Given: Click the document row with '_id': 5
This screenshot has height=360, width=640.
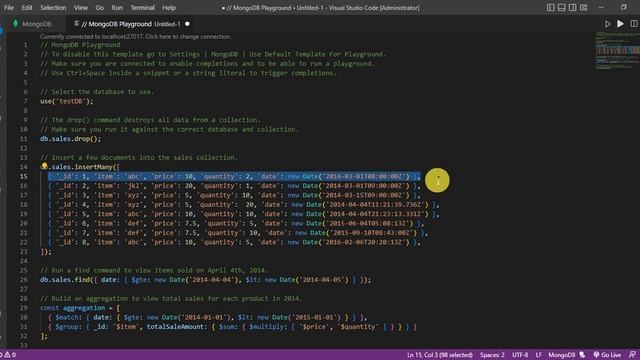Looking at the screenshot, I should pyautogui.click(x=243, y=214).
